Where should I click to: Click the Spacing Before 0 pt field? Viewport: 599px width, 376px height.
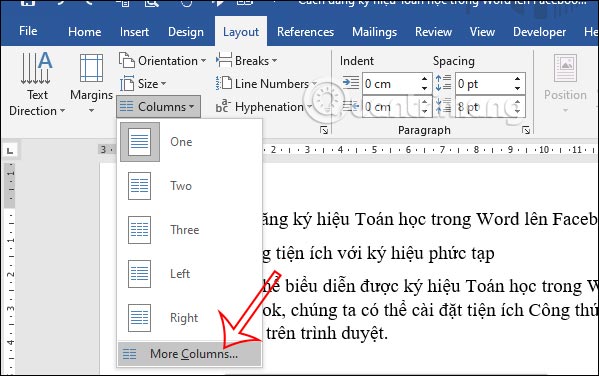[484, 84]
